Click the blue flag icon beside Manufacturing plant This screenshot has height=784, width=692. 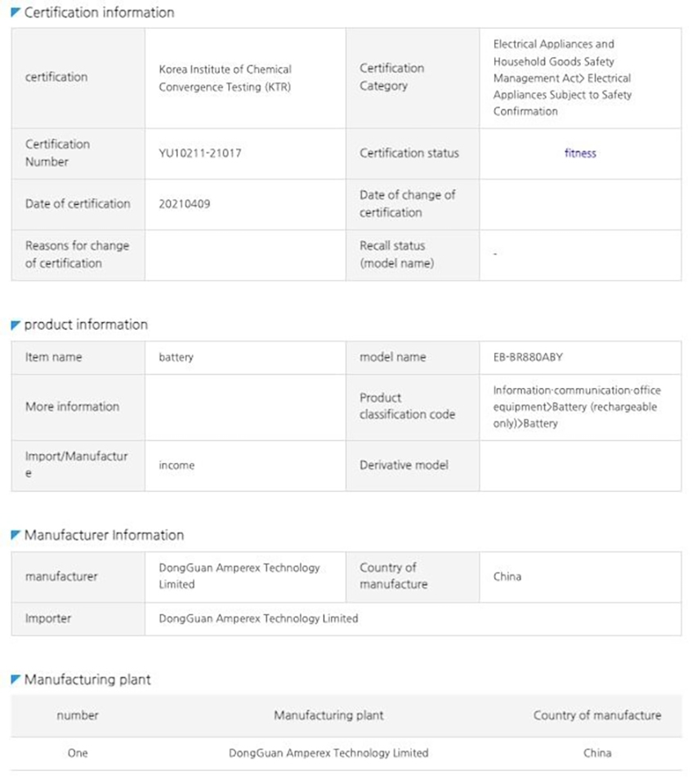[x=16, y=679]
